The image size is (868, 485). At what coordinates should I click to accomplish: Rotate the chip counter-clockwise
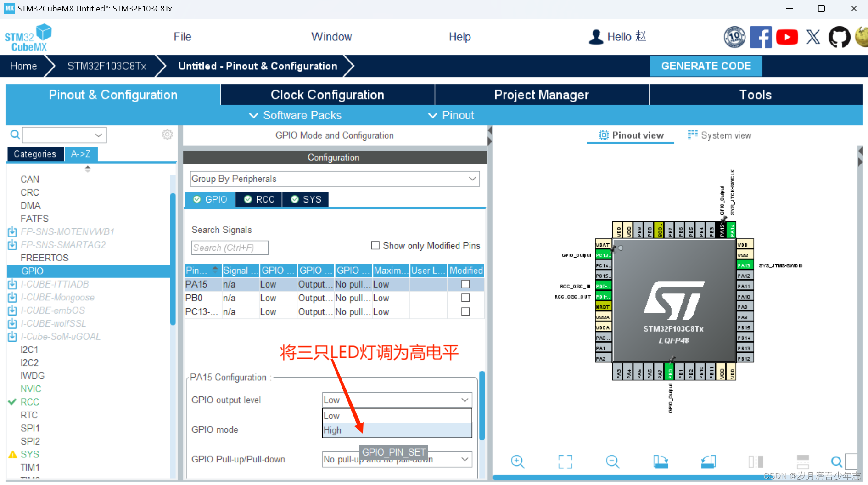708,462
